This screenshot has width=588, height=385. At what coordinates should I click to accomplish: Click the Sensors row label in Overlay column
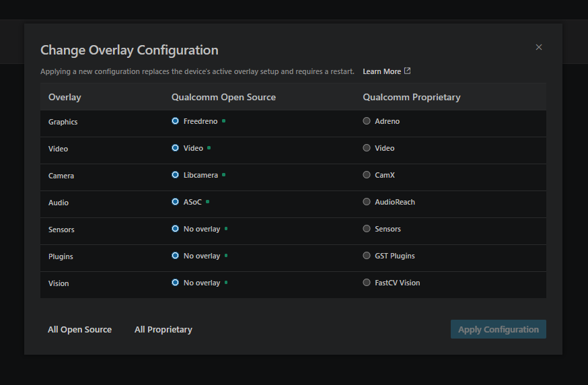point(61,230)
